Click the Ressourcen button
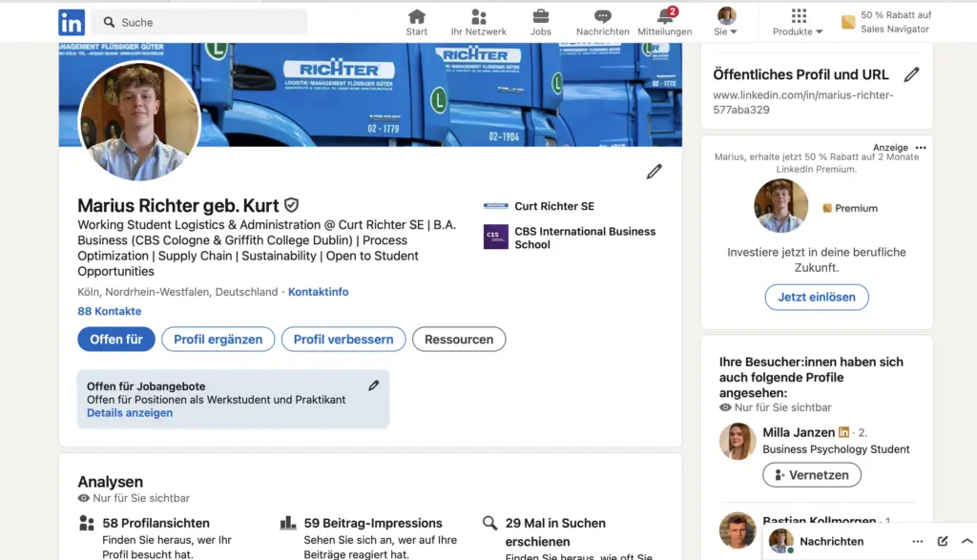The height and width of the screenshot is (560, 977). pos(459,340)
